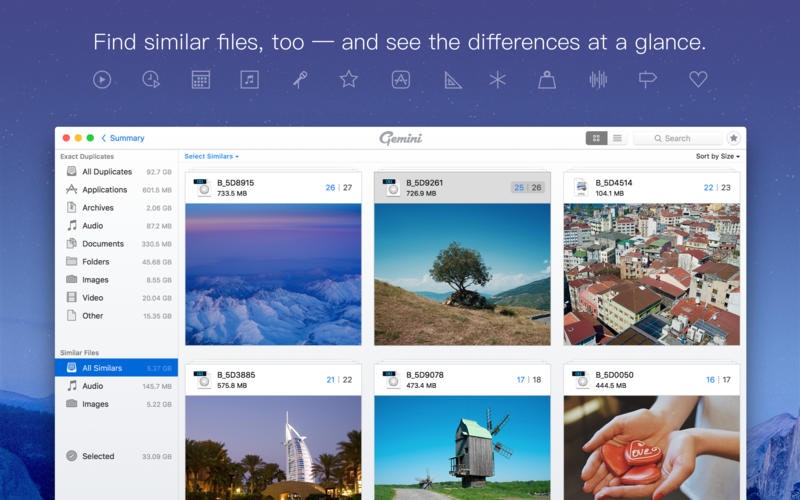Image resolution: width=800 pixels, height=500 pixels.
Task: Open the city rooftops thumbnail B_5D4514
Action: [652, 274]
